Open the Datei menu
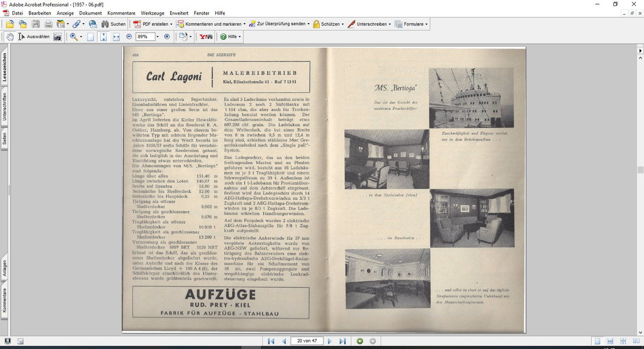Viewport: 644px width, 349px height. [17, 13]
